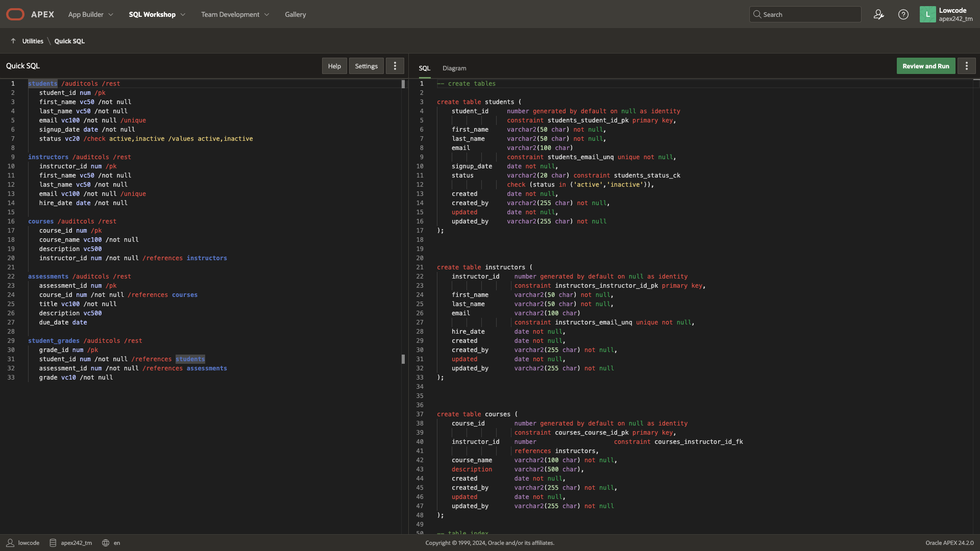The width and height of the screenshot is (980, 551).
Task: Click the Oracle APEX logo icon
Action: (x=15, y=14)
